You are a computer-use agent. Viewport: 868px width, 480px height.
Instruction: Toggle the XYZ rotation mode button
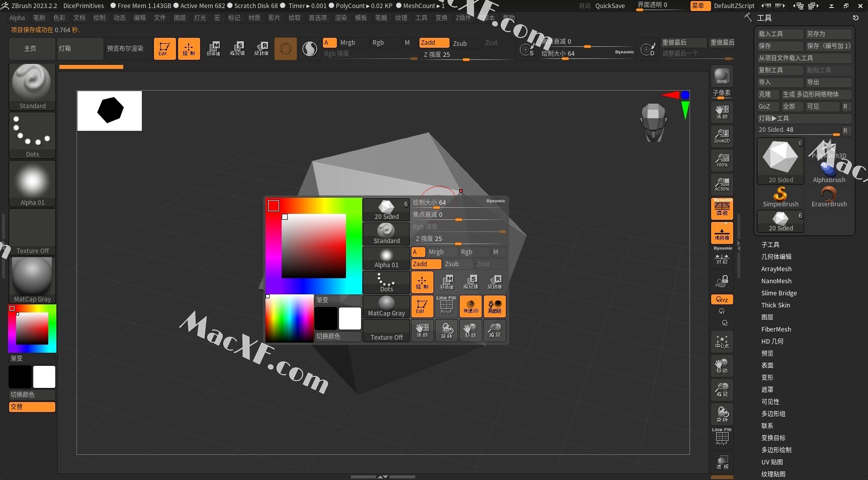722,299
